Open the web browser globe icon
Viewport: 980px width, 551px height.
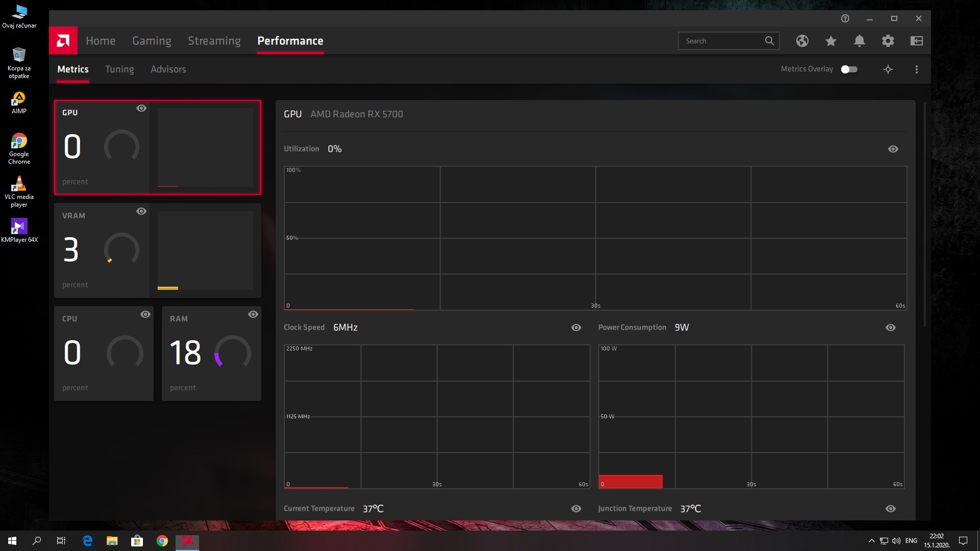(802, 41)
